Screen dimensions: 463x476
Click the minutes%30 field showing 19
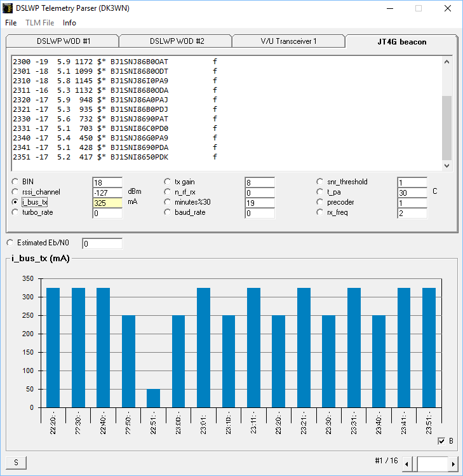[x=260, y=203]
